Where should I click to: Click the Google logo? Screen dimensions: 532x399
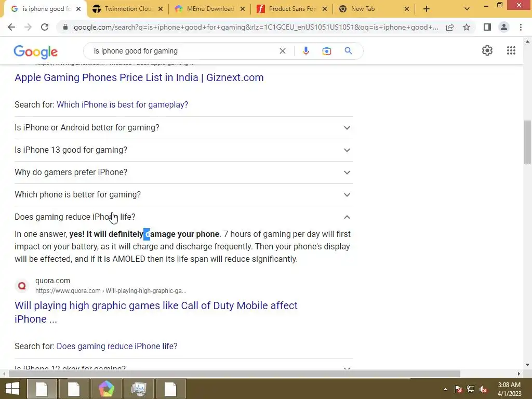click(x=36, y=51)
